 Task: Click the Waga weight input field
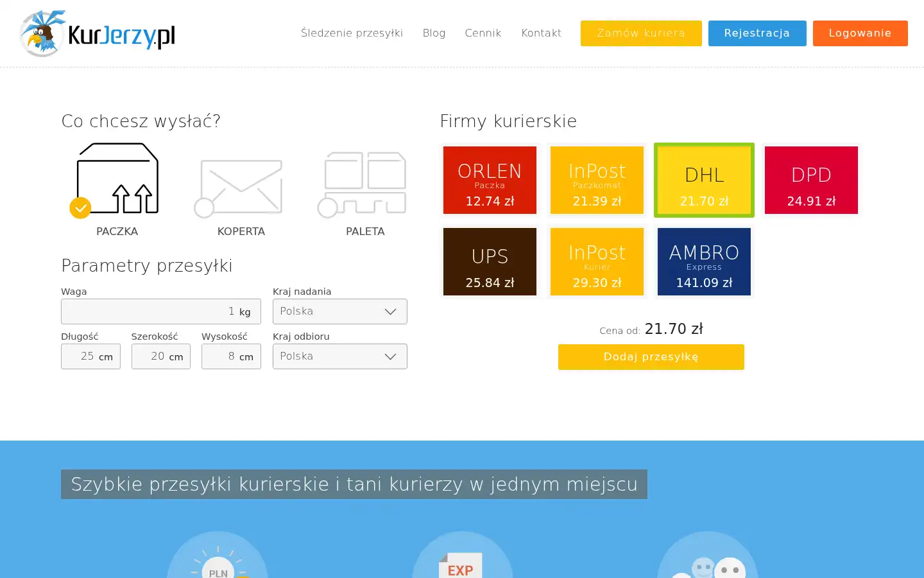161,311
